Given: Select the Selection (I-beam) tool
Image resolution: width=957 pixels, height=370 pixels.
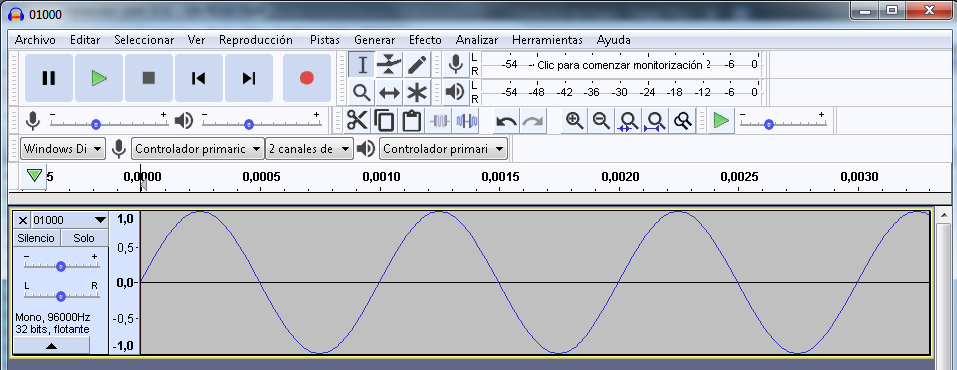Looking at the screenshot, I should click(362, 64).
